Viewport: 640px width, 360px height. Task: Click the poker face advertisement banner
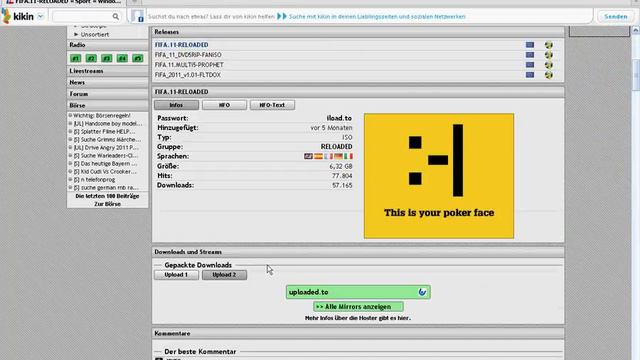(439, 176)
